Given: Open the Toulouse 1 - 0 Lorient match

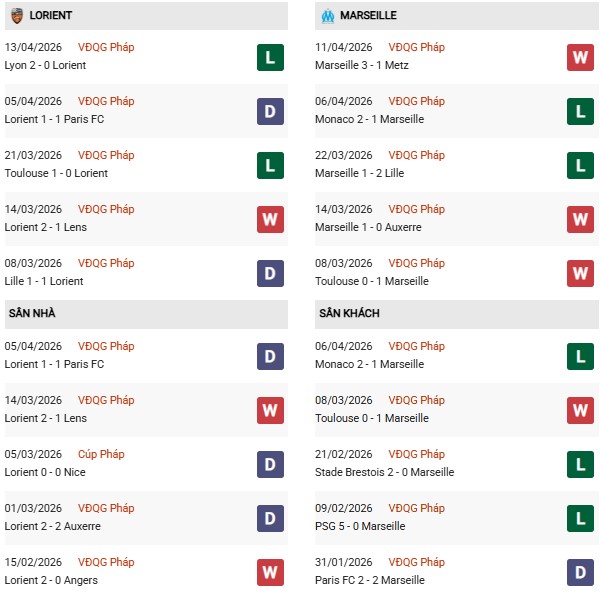Looking at the screenshot, I should [57, 174].
